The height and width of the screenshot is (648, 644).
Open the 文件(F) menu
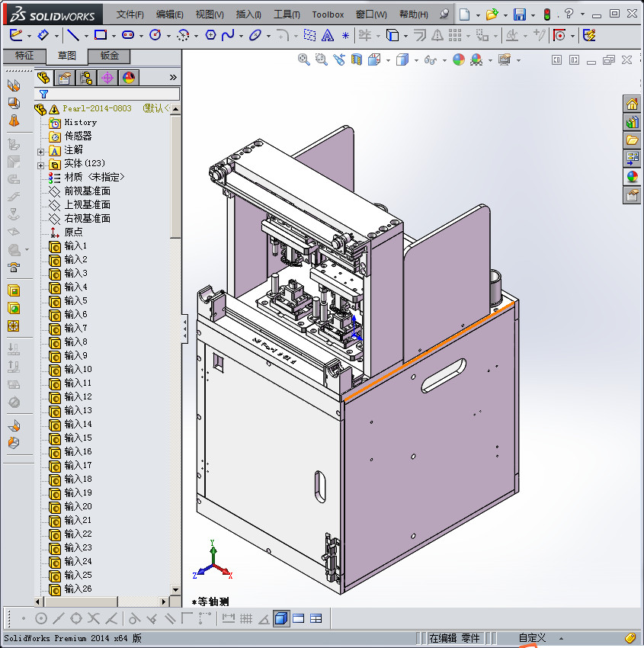(130, 14)
